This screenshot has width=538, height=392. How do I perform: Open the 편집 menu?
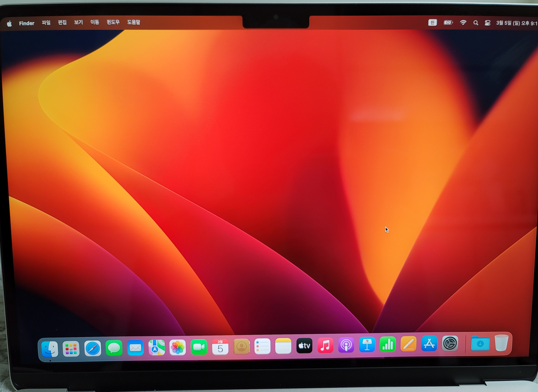pos(62,22)
